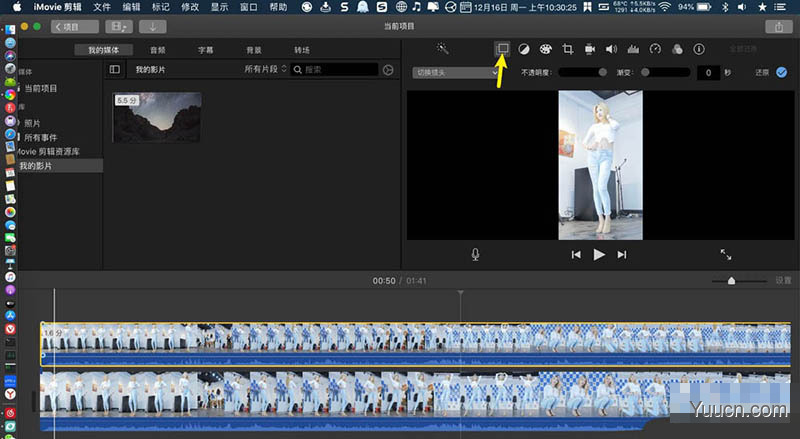The width and height of the screenshot is (800, 439).
Task: Select 照片 library in sidebar
Action: pos(32,123)
